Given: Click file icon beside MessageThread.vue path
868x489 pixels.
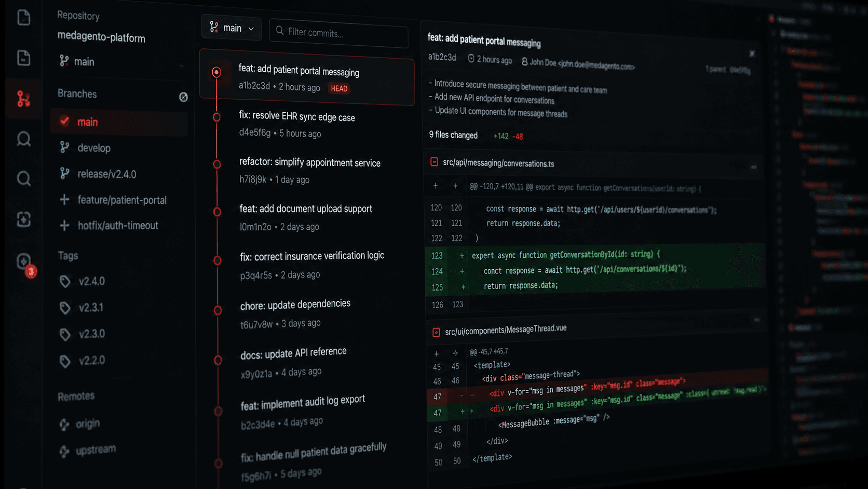Looking at the screenshot, I should pos(436,332).
